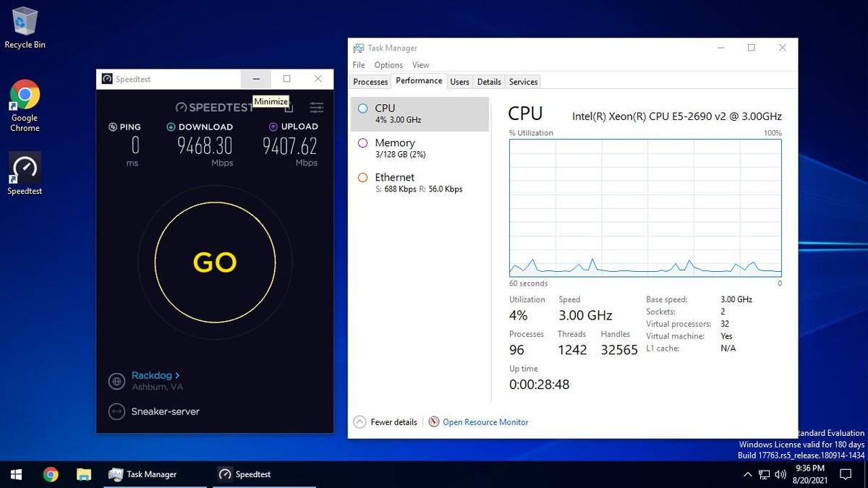The width and height of the screenshot is (868, 488).
Task: Collapse Task Manager with Fewer details
Action: (386, 422)
